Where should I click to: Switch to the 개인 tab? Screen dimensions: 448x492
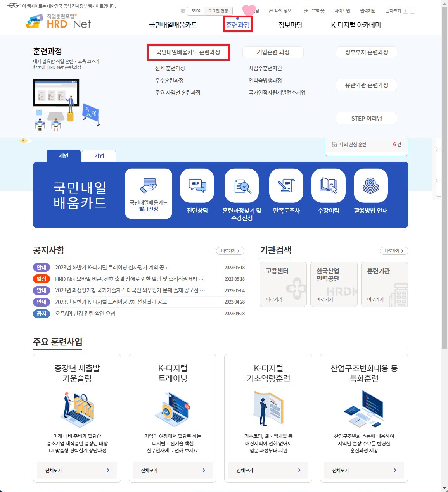click(x=64, y=155)
